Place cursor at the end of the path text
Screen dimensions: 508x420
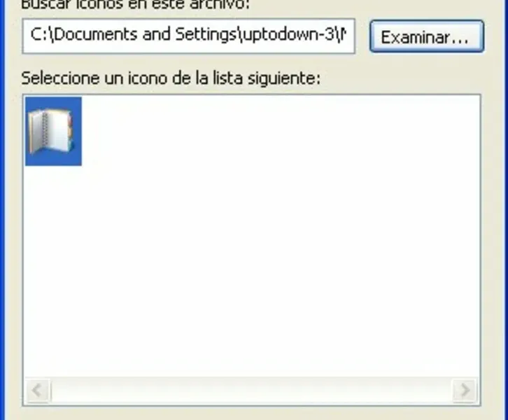pos(346,35)
